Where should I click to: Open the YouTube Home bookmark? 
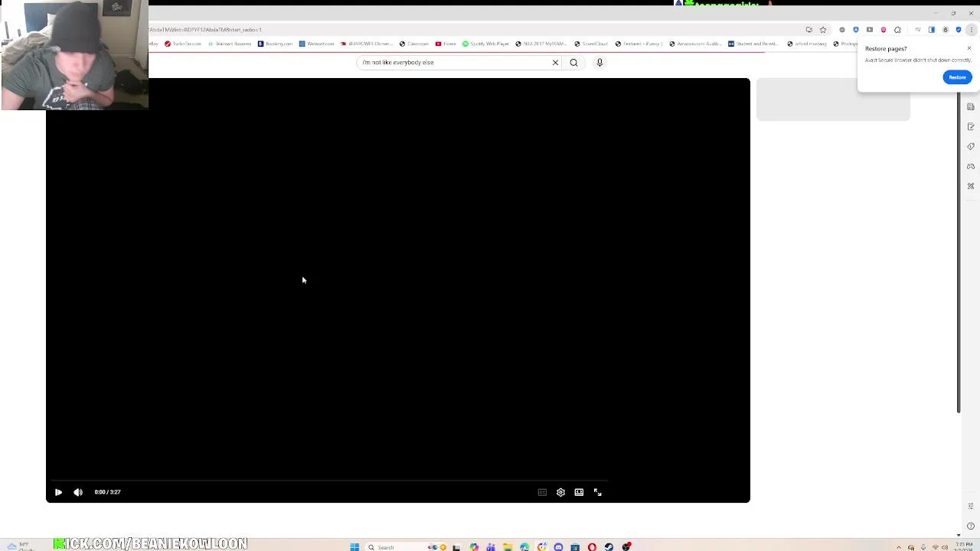pyautogui.click(x=446, y=44)
